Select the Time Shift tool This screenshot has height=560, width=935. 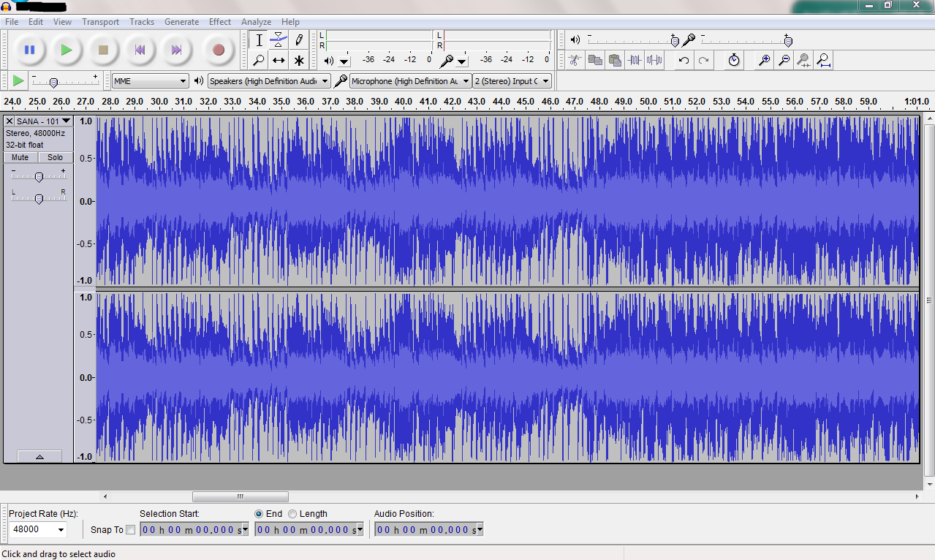279,60
